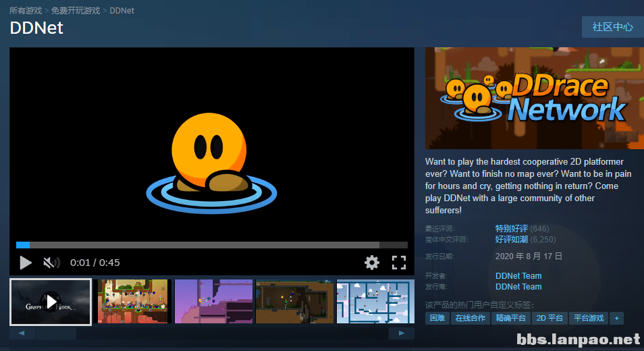
Task: Open publisher DDNet Team link
Action: click(x=518, y=287)
